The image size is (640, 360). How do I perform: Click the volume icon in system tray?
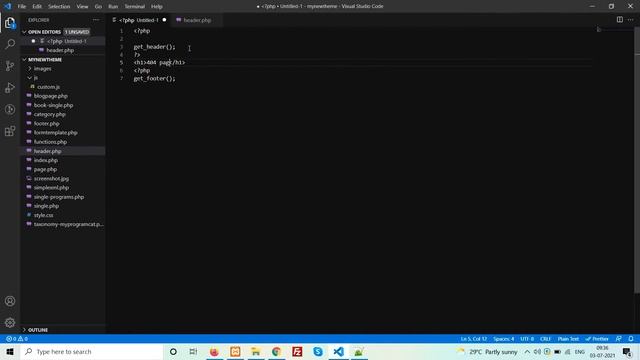coord(537,351)
